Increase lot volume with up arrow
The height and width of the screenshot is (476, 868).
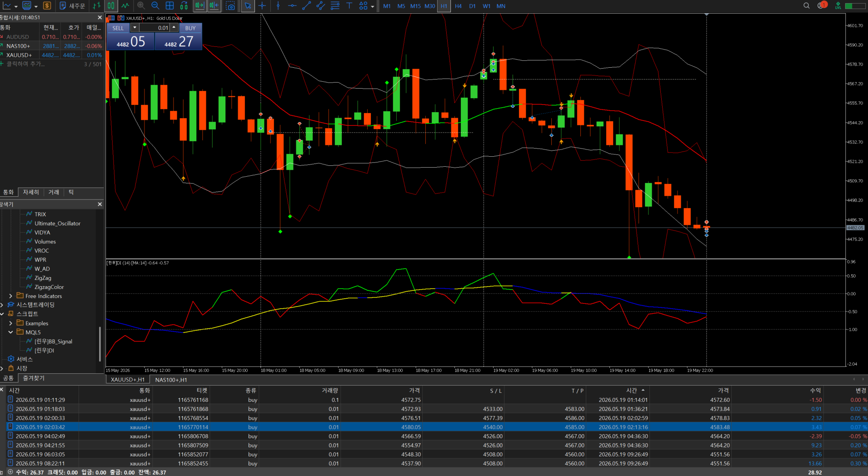coord(174,28)
